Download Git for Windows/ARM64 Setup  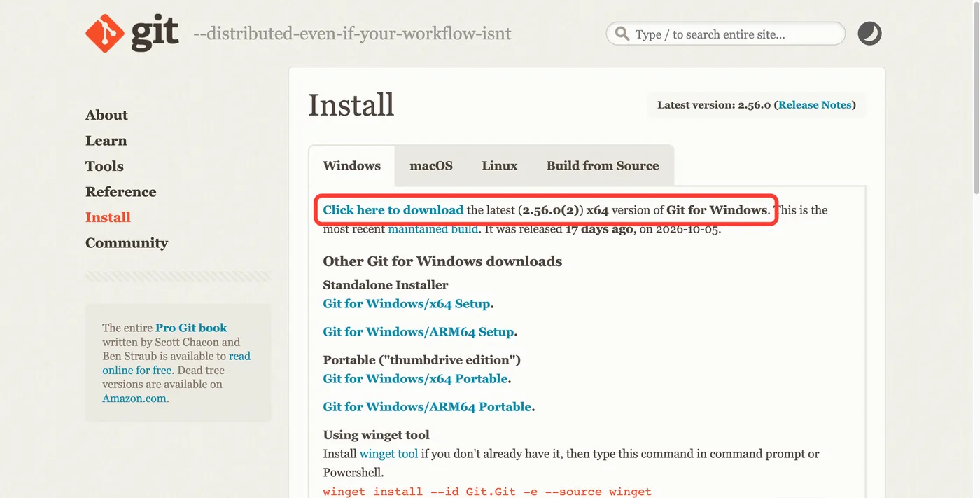(419, 332)
